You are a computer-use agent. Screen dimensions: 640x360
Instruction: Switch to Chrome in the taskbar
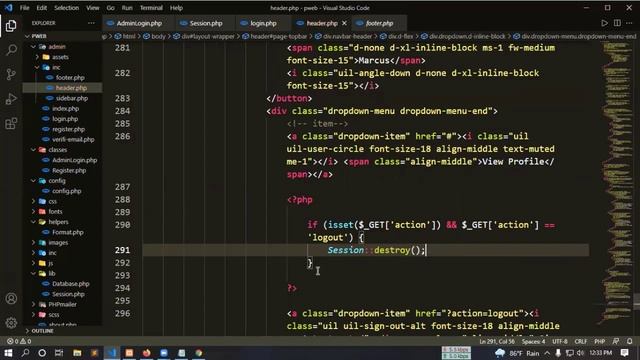(x=199, y=353)
